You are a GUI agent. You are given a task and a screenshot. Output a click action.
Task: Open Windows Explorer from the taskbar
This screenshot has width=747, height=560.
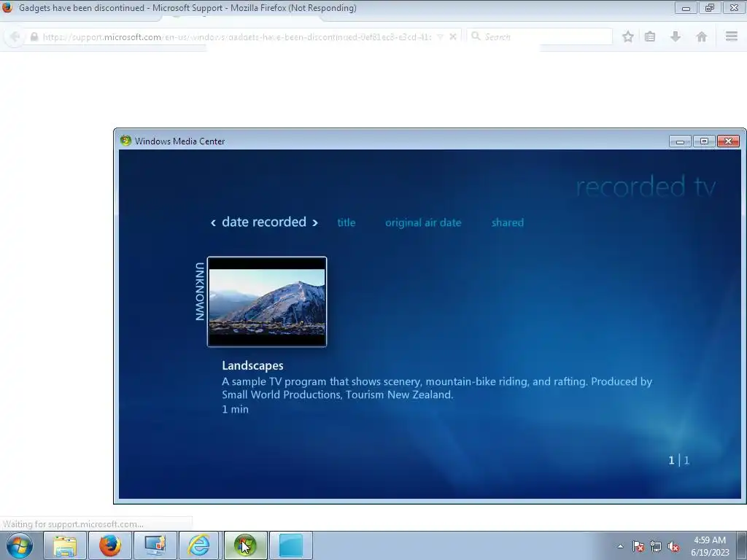tap(65, 545)
